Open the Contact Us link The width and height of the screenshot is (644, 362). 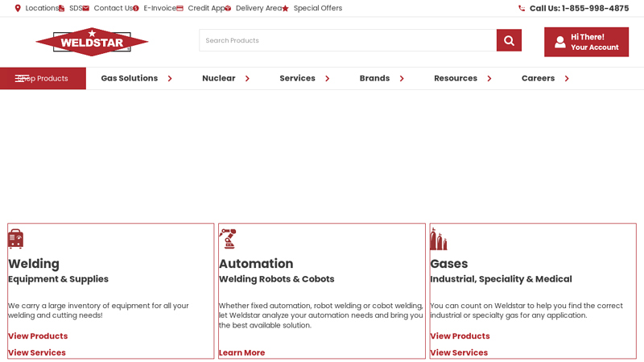(113, 8)
